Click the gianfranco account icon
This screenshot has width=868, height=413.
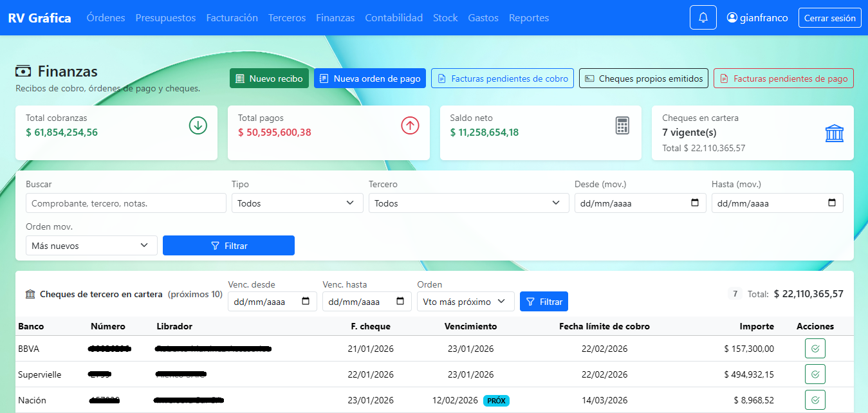pos(733,17)
